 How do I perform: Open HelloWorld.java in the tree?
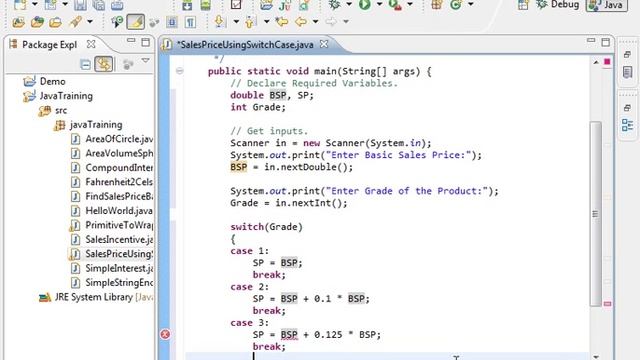[118, 211]
